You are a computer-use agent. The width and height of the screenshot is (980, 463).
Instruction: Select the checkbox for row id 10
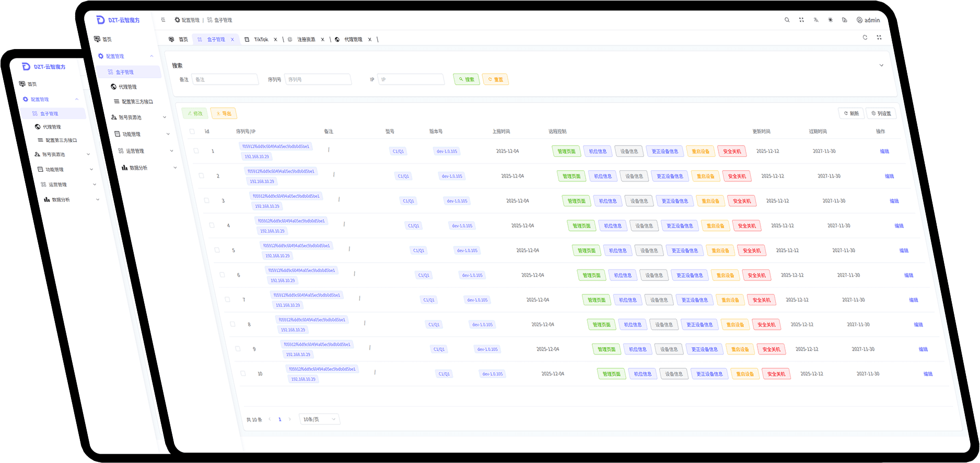[x=243, y=374]
